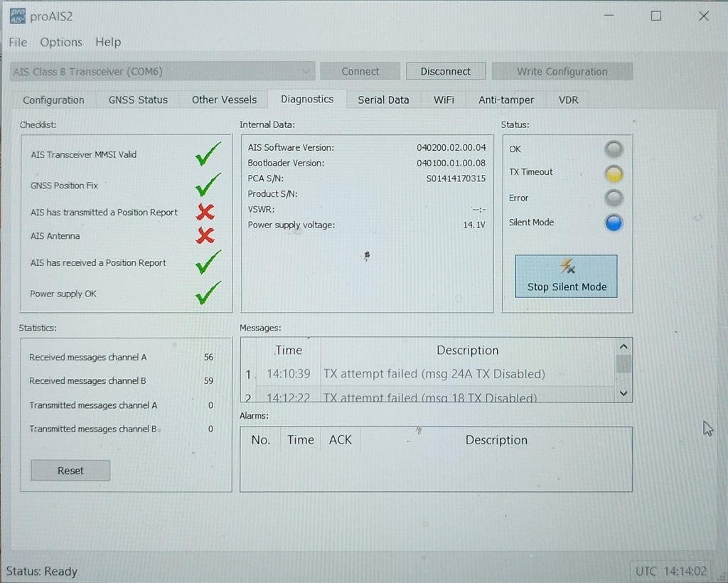Viewport: 728px width, 583px height.
Task: Click the Bootloader Version value 040100.01.00.08
Action: 451,163
